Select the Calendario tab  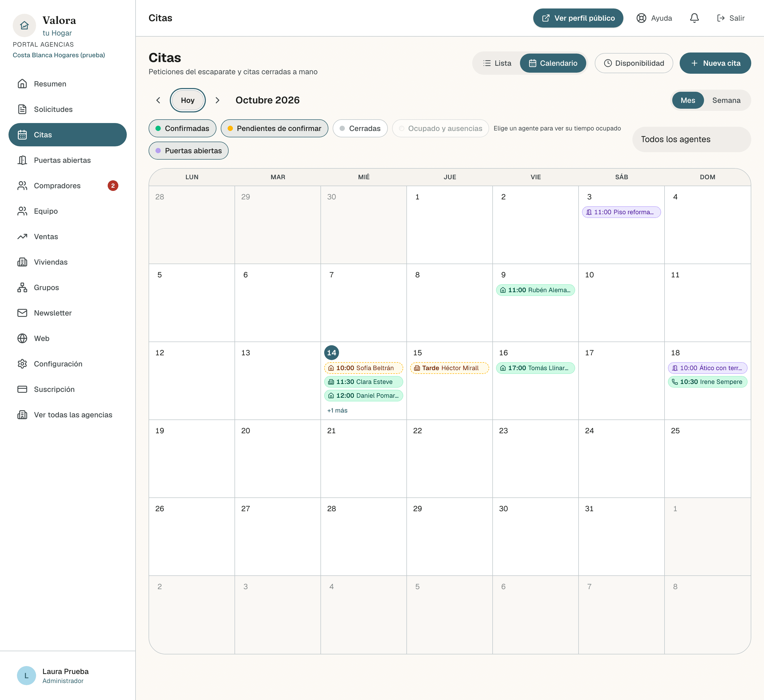[553, 63]
